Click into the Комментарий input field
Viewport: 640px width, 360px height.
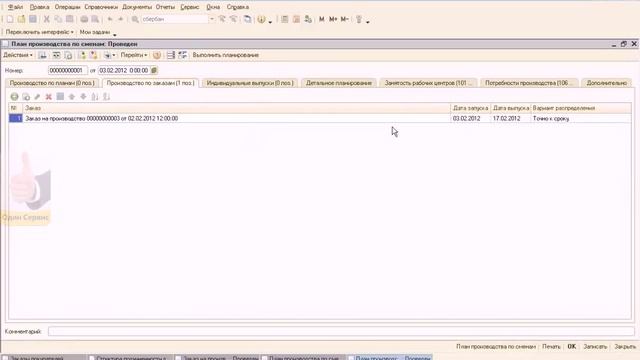341,331
